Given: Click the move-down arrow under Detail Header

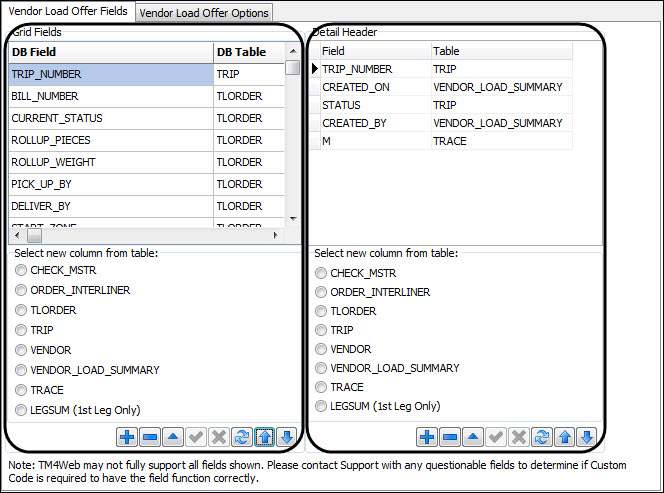Looking at the screenshot, I should [x=587, y=437].
